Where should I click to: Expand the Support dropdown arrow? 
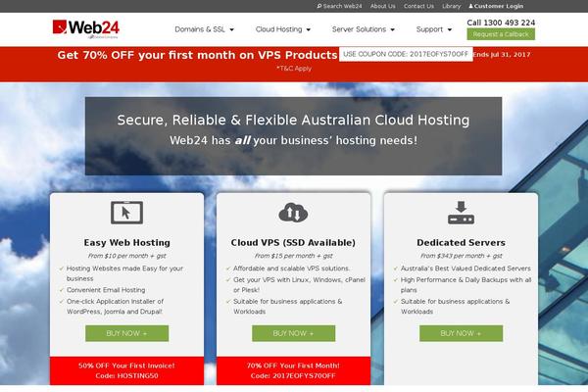point(450,29)
